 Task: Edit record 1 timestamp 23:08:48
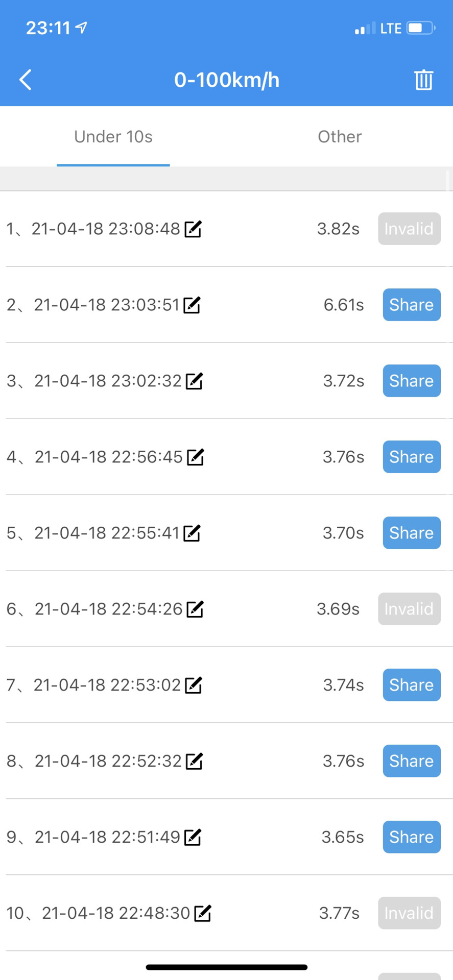tap(193, 229)
